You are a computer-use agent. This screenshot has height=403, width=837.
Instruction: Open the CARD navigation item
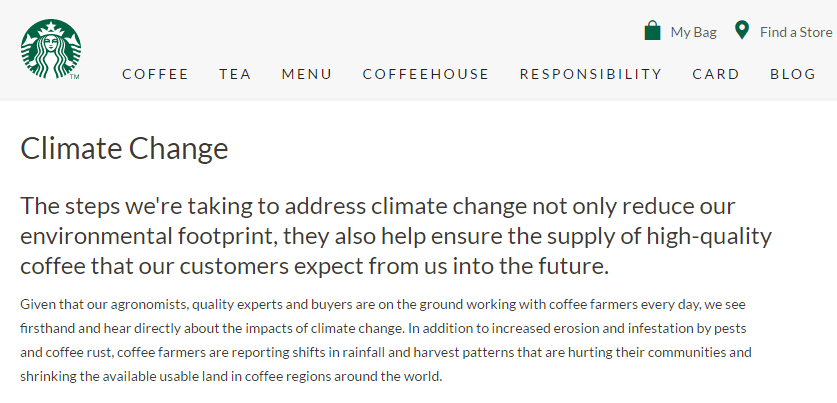tap(716, 74)
